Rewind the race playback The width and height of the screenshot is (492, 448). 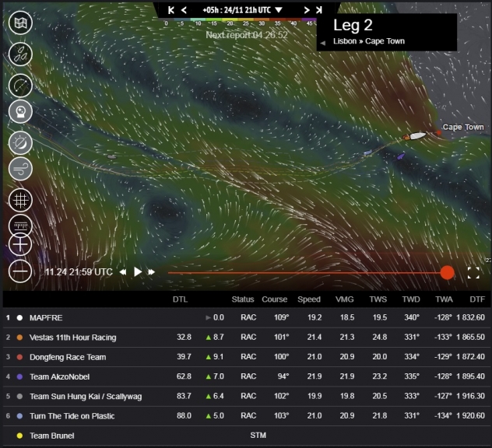pyautogui.click(x=123, y=272)
